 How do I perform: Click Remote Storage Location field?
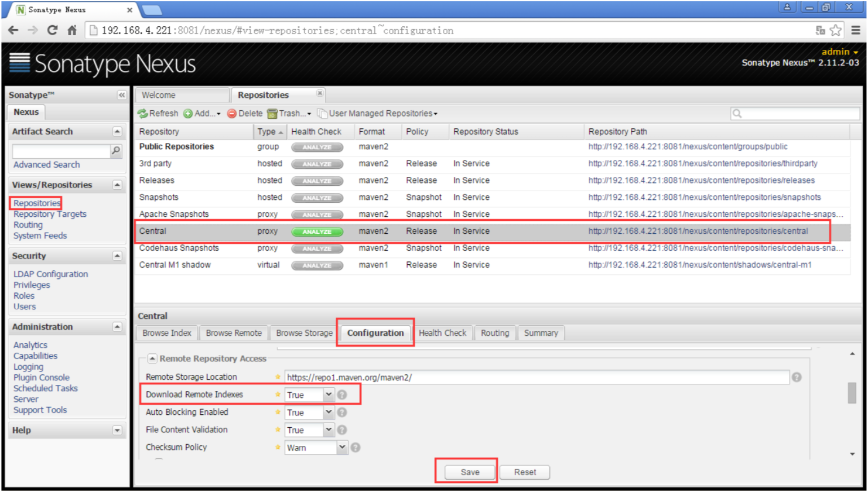(537, 377)
